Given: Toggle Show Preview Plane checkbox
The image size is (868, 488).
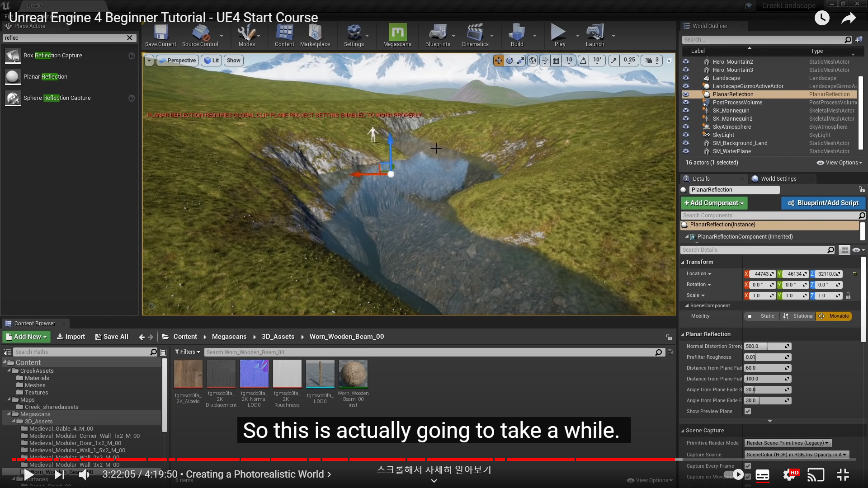Looking at the screenshot, I should click(x=748, y=411).
